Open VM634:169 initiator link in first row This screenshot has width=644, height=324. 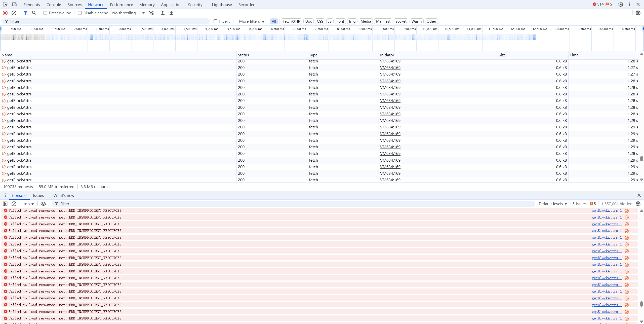tap(390, 61)
